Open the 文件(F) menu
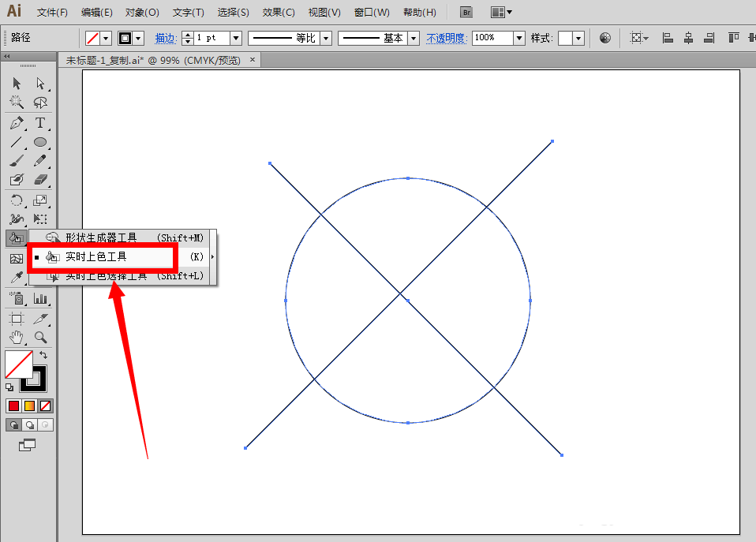 pos(52,13)
